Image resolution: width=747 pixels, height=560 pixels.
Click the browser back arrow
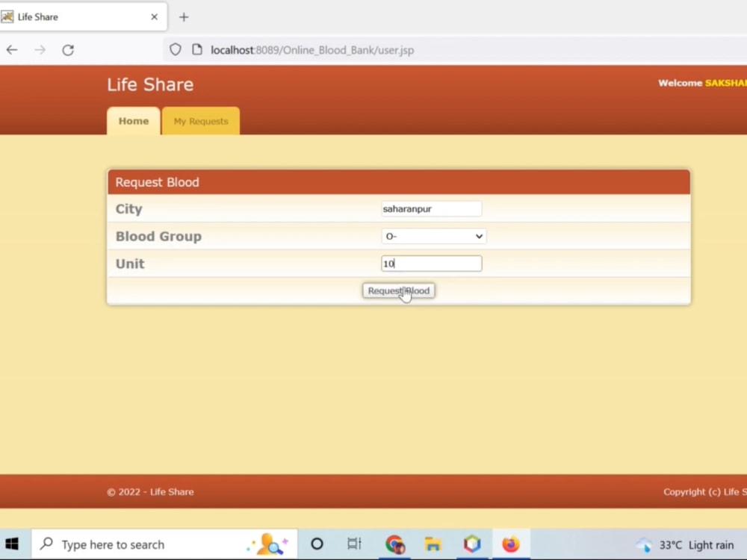point(12,49)
